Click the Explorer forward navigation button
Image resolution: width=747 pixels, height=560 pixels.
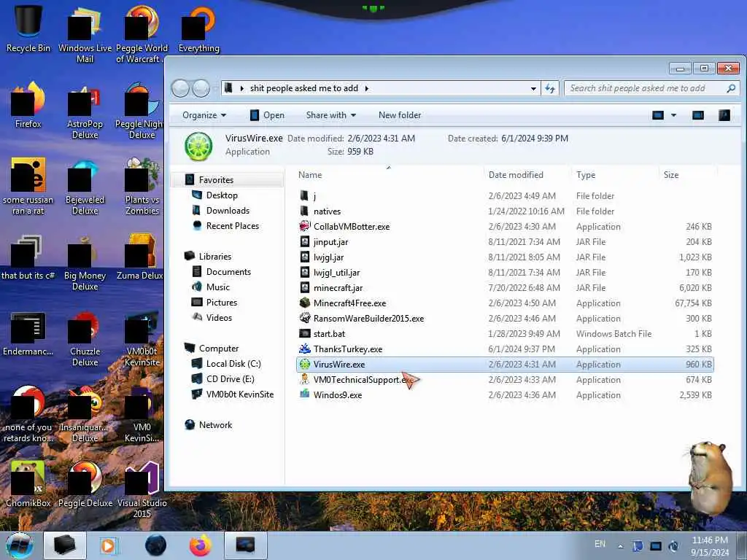pos(201,88)
